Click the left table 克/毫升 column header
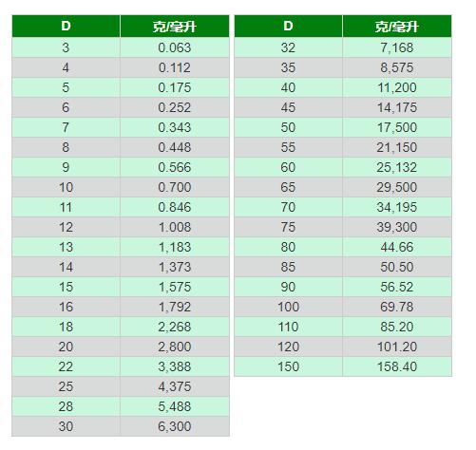Screen dimensions: 476x450 click(175, 26)
